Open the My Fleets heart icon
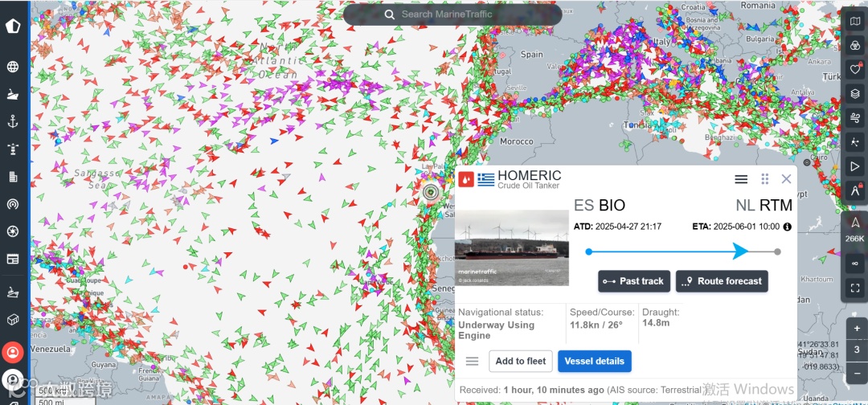Viewport: 868px width, 405px height. pyautogui.click(x=855, y=70)
